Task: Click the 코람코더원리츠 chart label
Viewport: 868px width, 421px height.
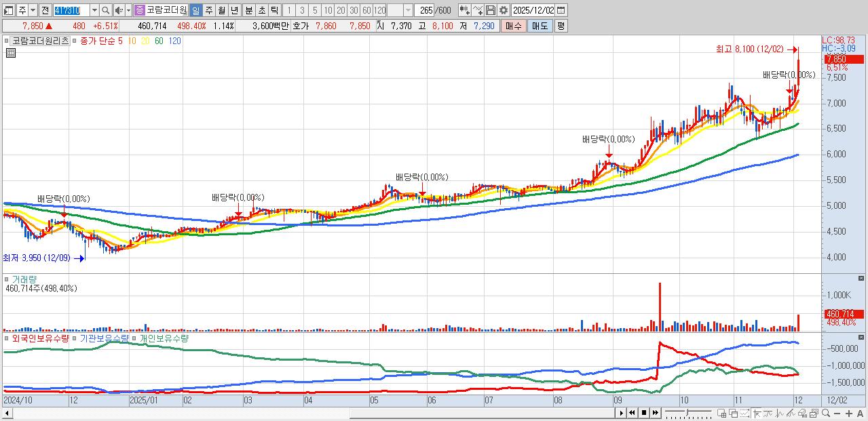Action: click(40, 41)
